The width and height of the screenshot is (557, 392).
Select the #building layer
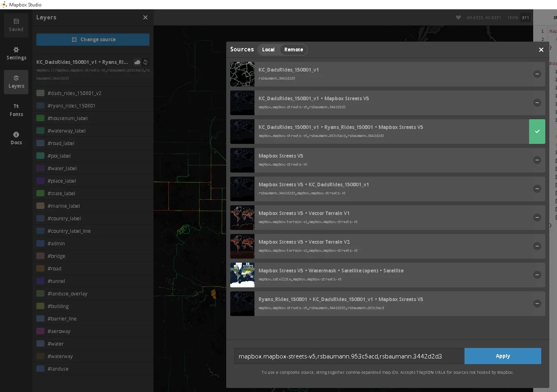pos(93,306)
